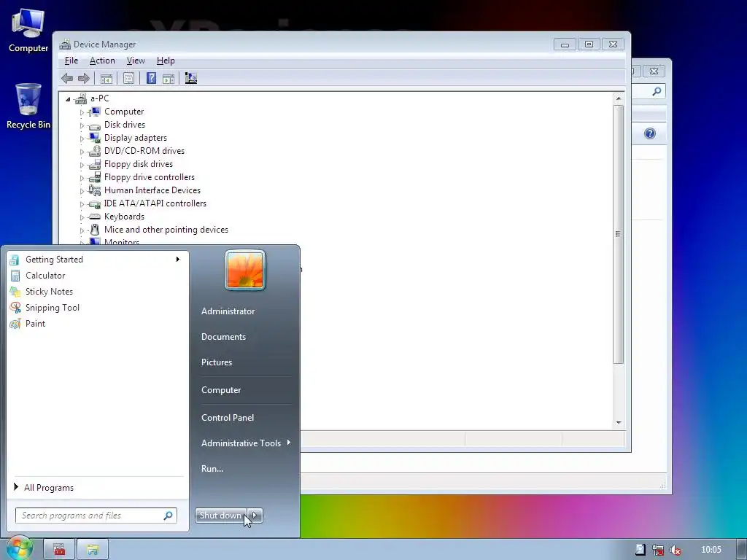Screen dimensions: 747x560
Task: Click Scan for hardware changes icon
Action: click(191, 78)
